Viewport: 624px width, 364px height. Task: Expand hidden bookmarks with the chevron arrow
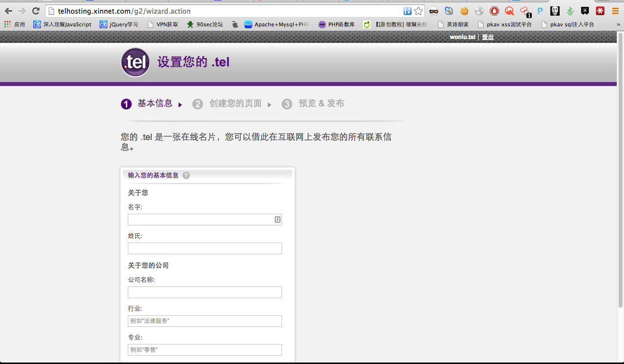tap(618, 24)
